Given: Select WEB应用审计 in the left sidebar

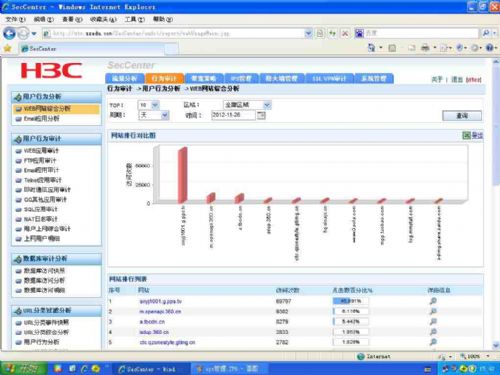Looking at the screenshot, I should pyautogui.click(x=41, y=151).
